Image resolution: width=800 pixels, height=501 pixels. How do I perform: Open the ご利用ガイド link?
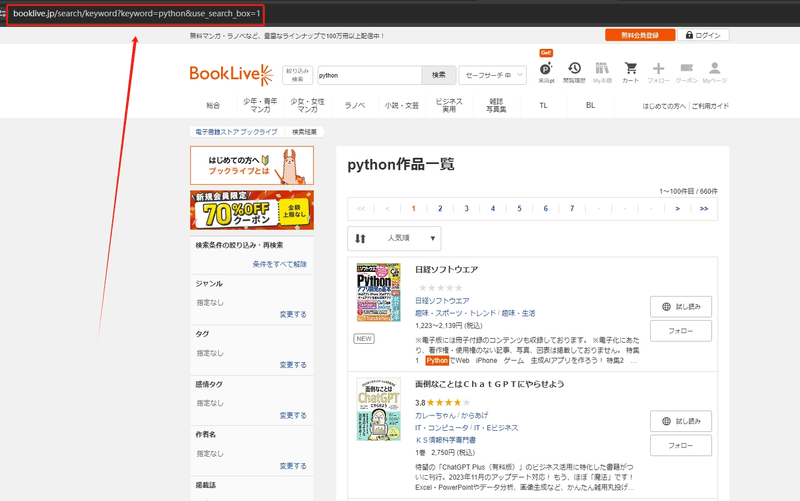710,106
